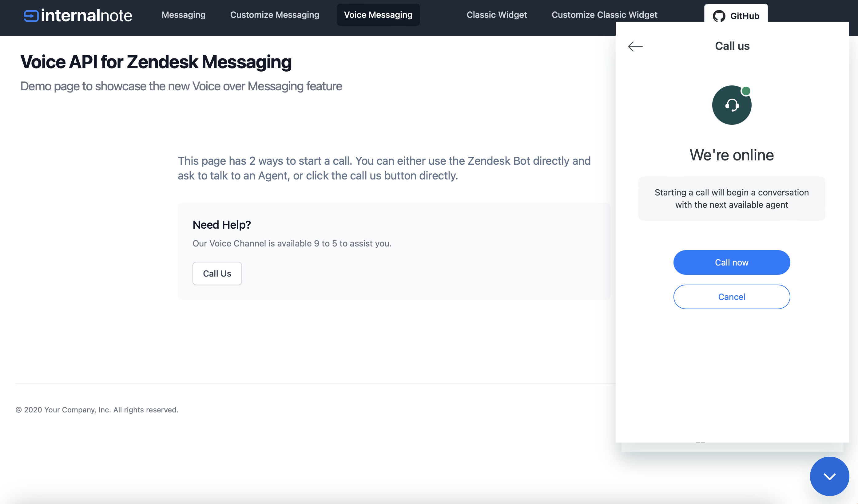858x504 pixels.
Task: Click the Call Us button
Action: pos(217,273)
